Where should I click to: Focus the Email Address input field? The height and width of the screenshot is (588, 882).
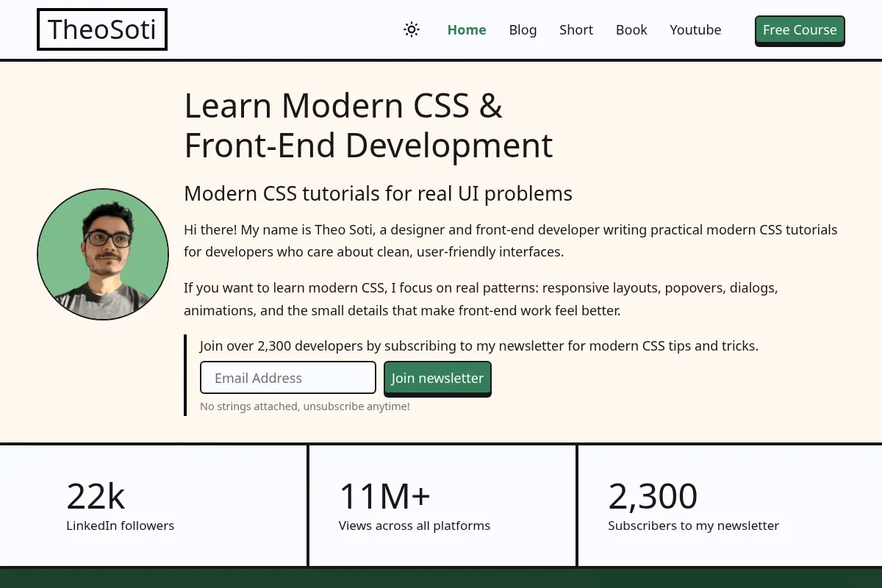(x=288, y=378)
